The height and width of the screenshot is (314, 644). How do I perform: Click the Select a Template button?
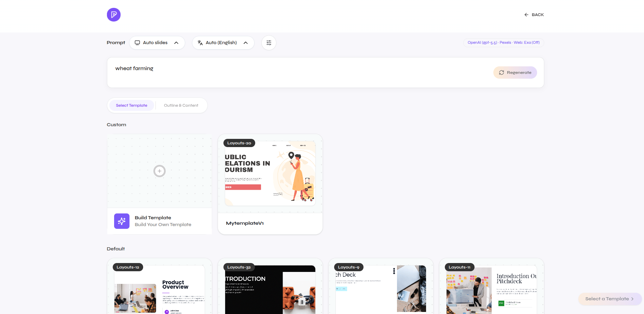[x=610, y=299]
